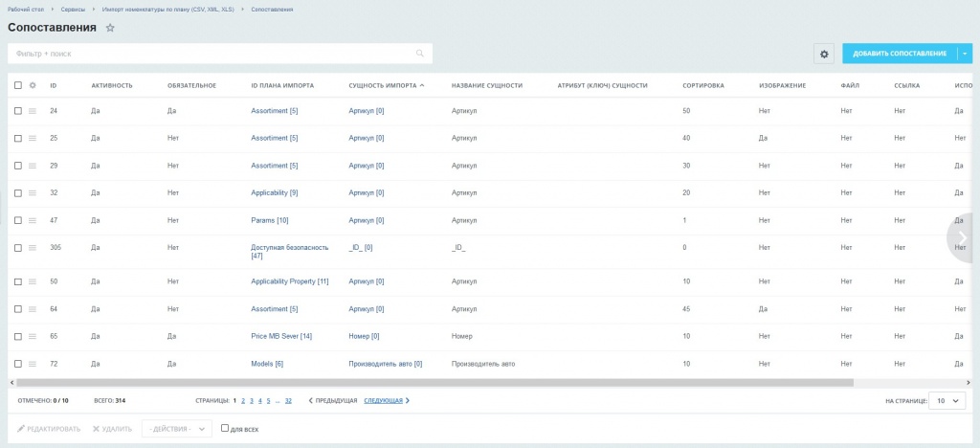
Task: Open row menu for ID 24
Action: 33,111
